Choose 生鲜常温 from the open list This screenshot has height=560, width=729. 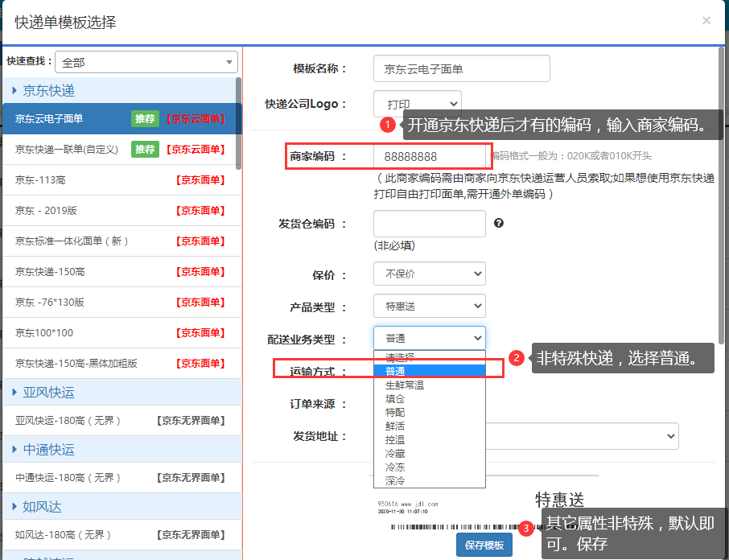click(405, 385)
